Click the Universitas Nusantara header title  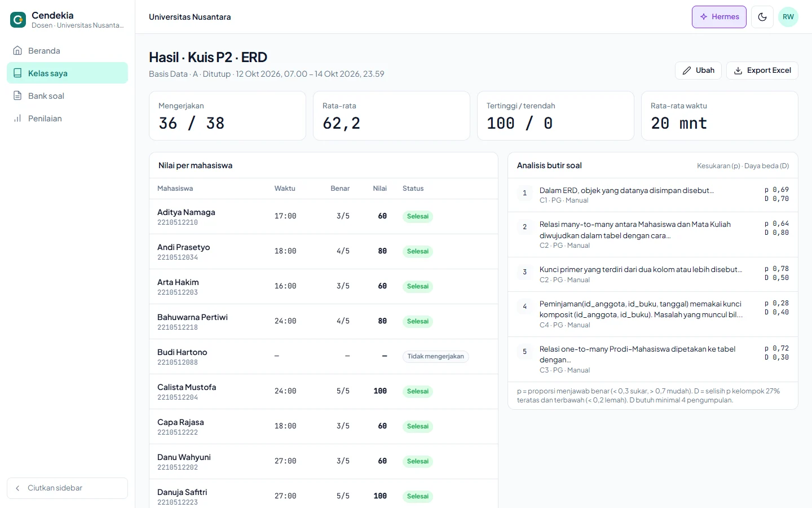(x=190, y=17)
